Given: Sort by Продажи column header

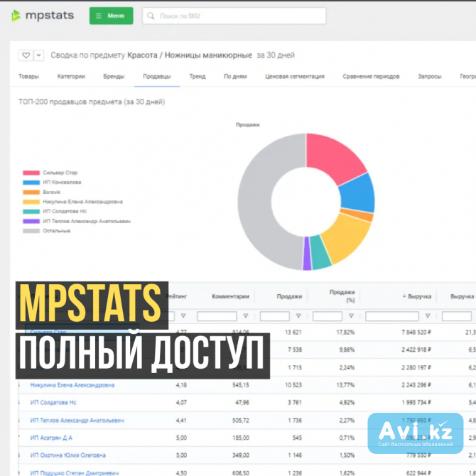Looking at the screenshot, I should coord(289,296).
